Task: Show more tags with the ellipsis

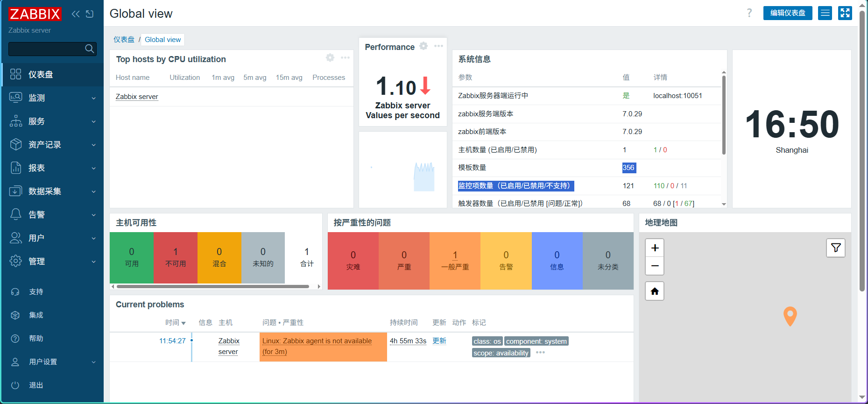Action: [540, 353]
